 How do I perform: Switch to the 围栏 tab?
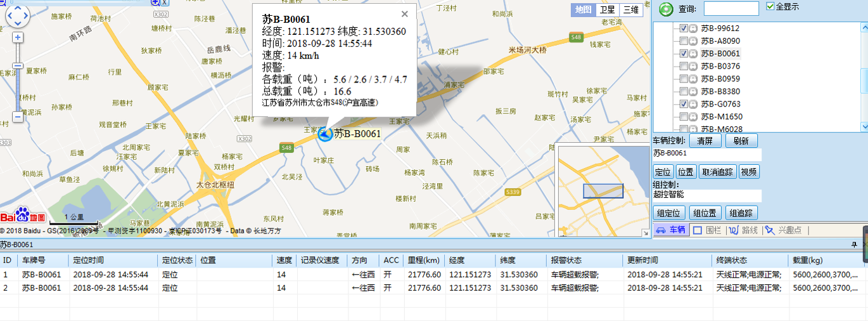(x=706, y=230)
